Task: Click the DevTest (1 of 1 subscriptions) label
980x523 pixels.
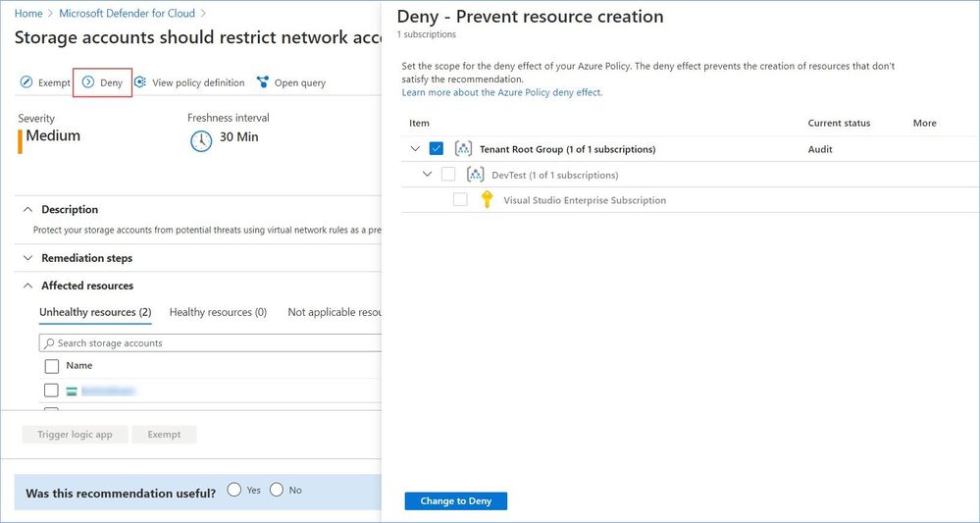Action: coord(555,175)
